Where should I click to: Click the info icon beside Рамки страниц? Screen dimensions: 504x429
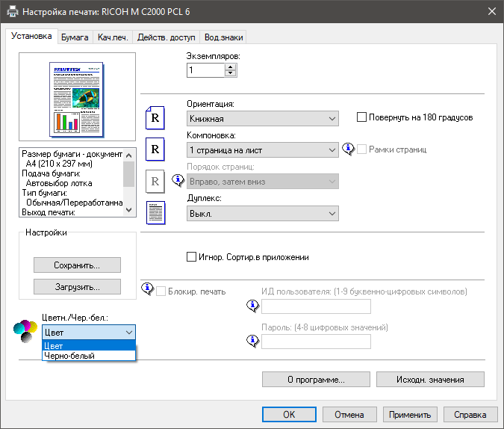click(x=348, y=149)
